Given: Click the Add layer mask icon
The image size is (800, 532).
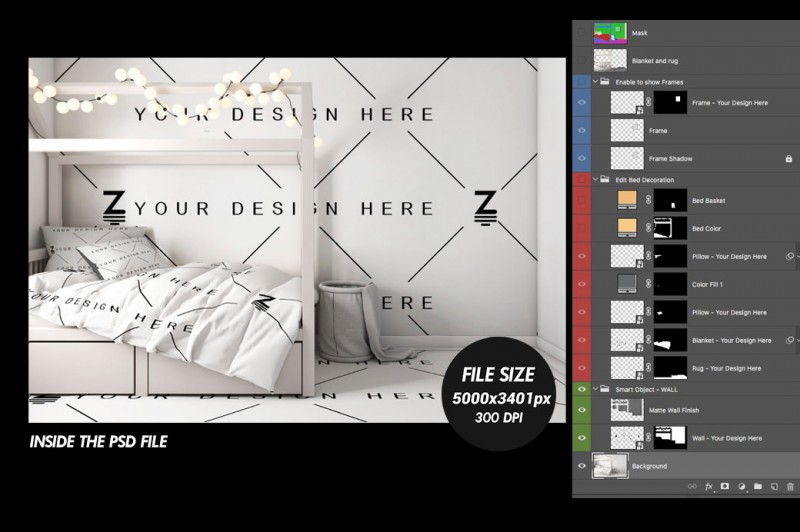Looking at the screenshot, I should [x=725, y=487].
